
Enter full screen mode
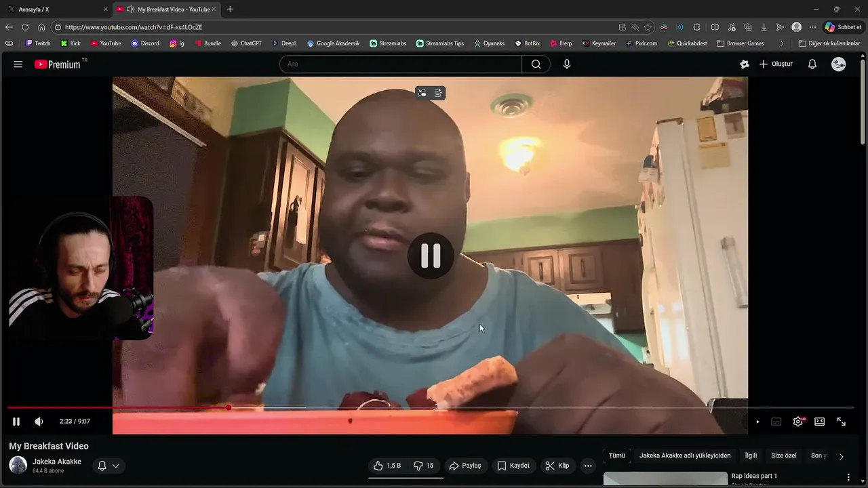click(841, 422)
